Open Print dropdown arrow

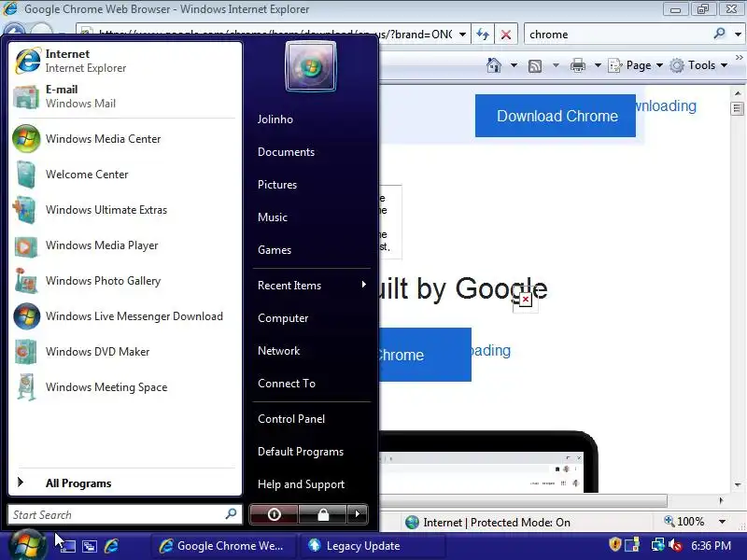(598, 65)
